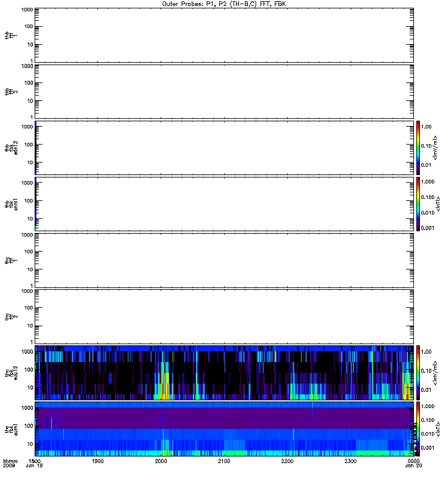Click the thb fbk scm1 plot panel

(225, 204)
